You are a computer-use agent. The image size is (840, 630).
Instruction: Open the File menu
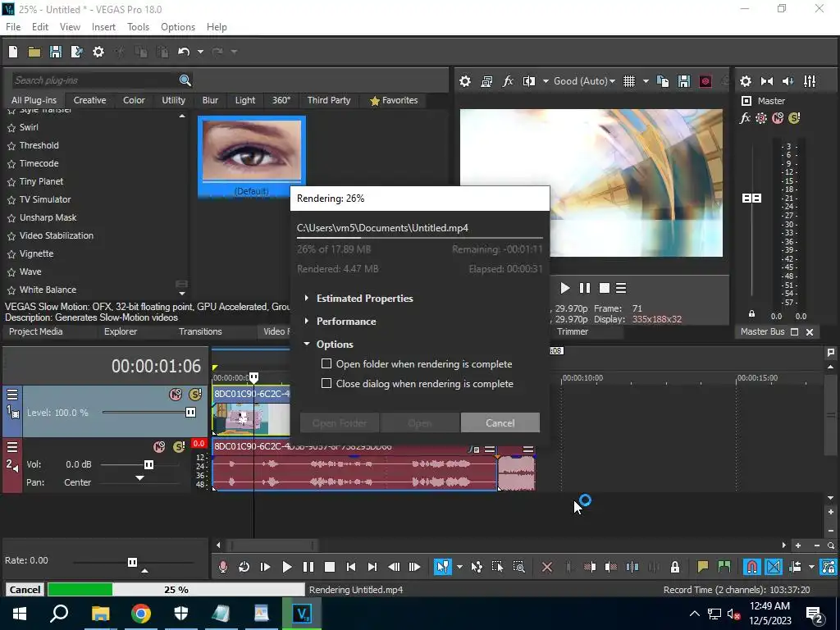coord(13,27)
